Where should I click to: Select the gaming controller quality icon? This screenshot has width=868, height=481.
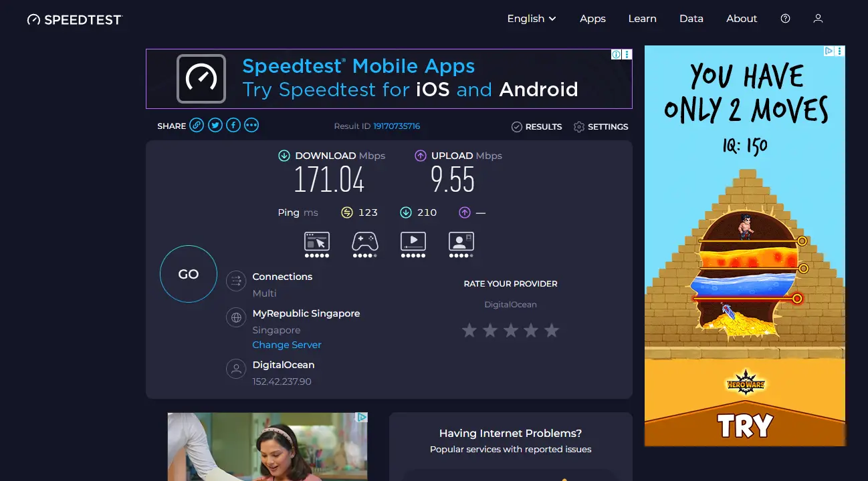tap(365, 245)
